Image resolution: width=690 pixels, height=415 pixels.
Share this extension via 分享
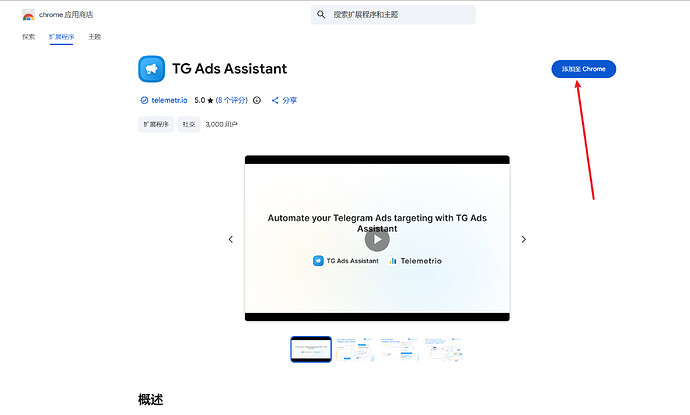[284, 100]
